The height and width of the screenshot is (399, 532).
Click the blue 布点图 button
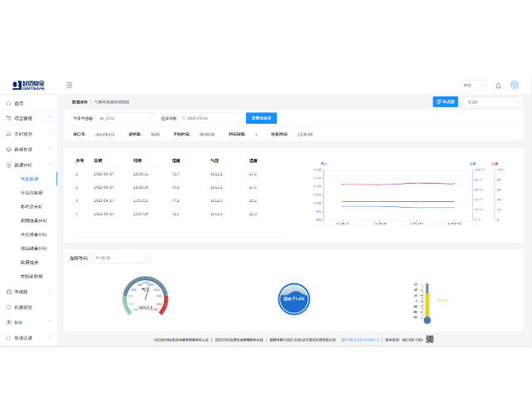click(x=445, y=101)
